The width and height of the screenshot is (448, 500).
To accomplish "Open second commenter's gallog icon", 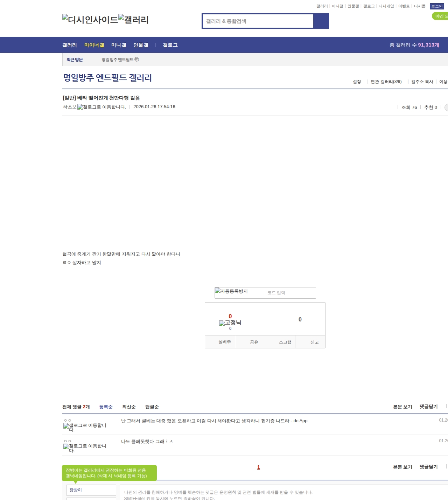I will [x=85, y=447].
